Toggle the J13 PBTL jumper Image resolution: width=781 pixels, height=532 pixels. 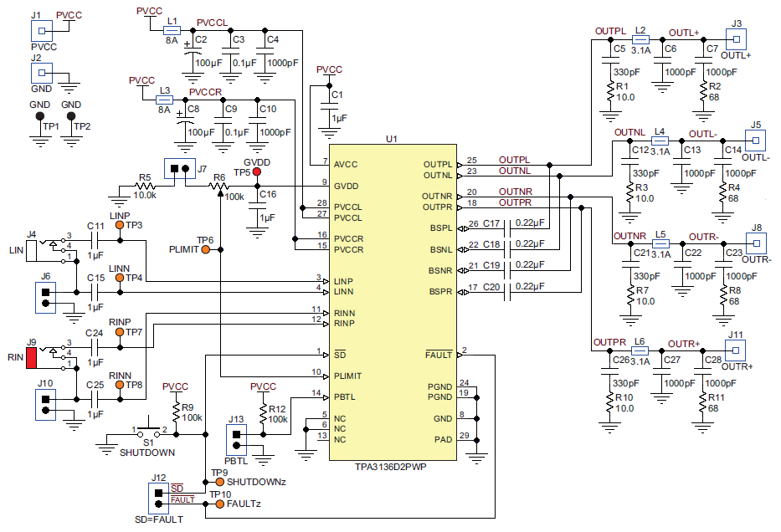tap(237, 435)
